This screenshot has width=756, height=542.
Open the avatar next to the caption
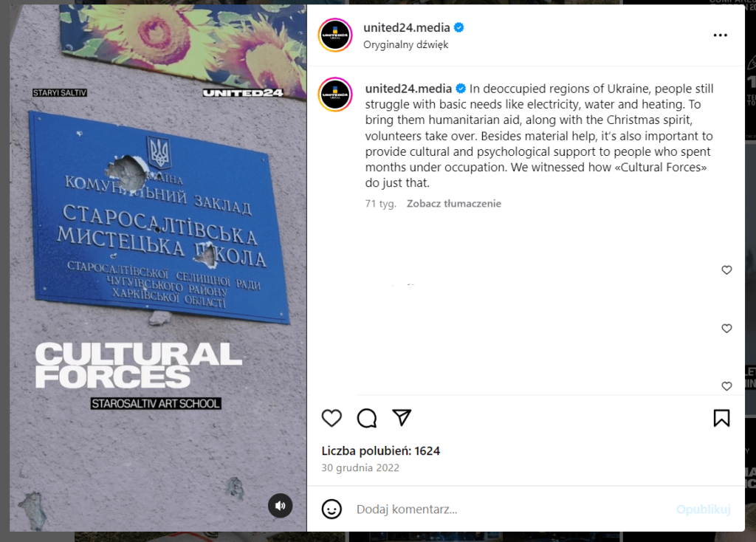coord(335,95)
